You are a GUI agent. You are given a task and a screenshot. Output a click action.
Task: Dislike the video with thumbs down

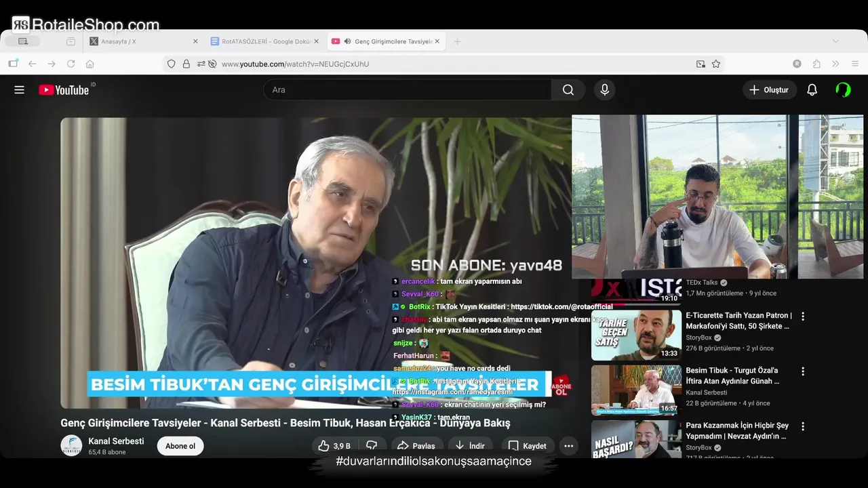click(x=372, y=446)
